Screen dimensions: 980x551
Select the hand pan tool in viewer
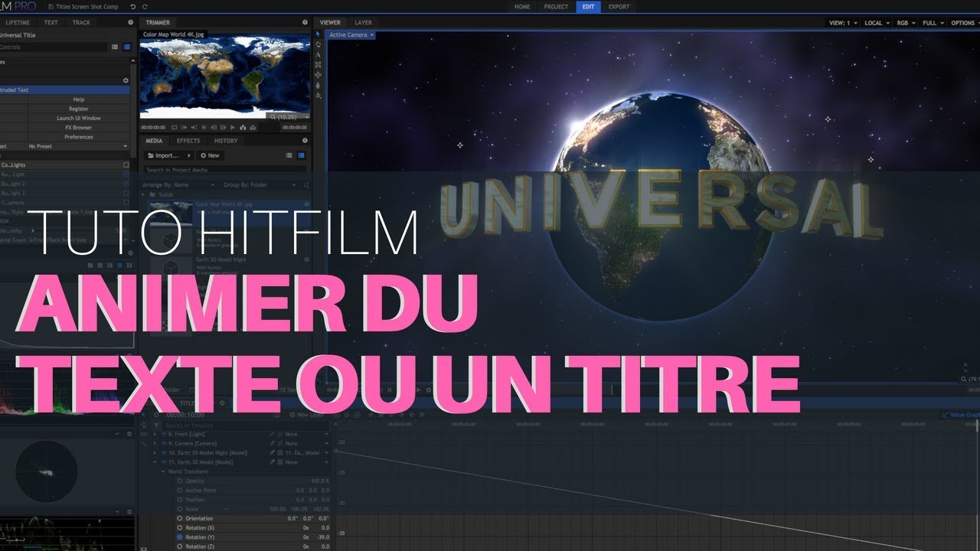pos(318,44)
